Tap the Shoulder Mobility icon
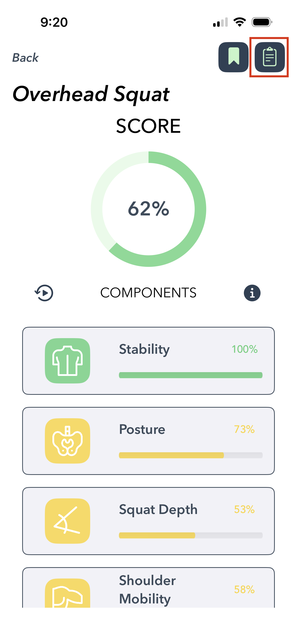Screen dimensions: 297x644 68,594
